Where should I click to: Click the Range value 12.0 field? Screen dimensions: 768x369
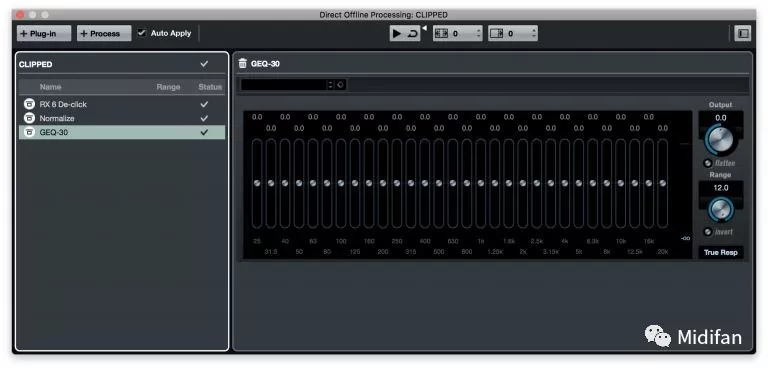pyautogui.click(x=720, y=188)
